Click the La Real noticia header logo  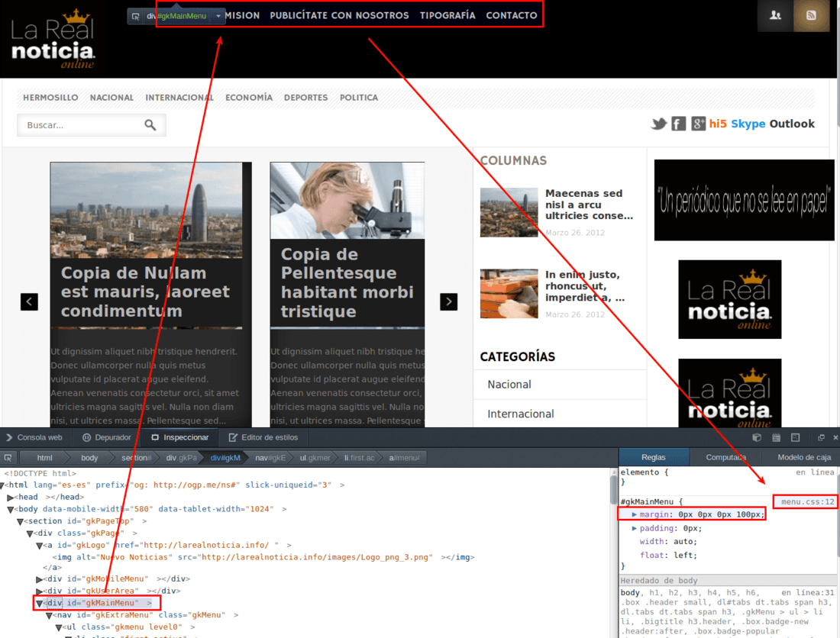tap(53, 39)
